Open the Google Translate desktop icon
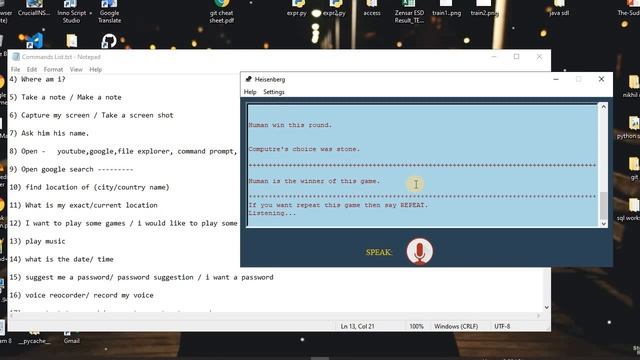This screenshot has height=360, width=640. pyautogui.click(x=109, y=11)
